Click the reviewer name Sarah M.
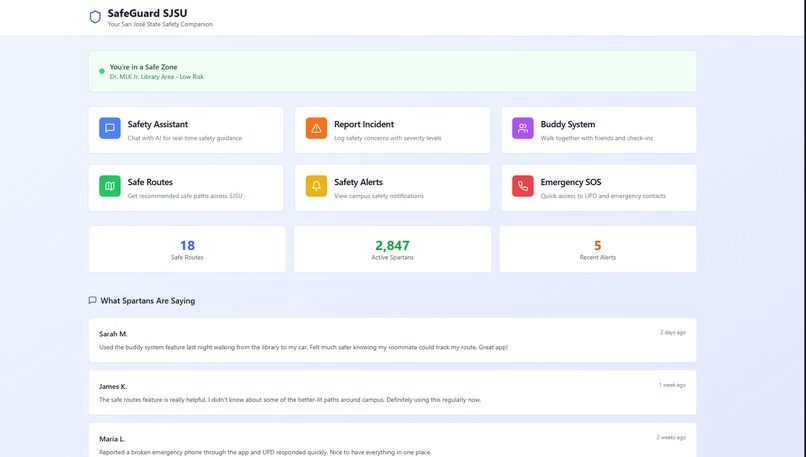Image resolution: width=806 pixels, height=457 pixels. point(113,334)
